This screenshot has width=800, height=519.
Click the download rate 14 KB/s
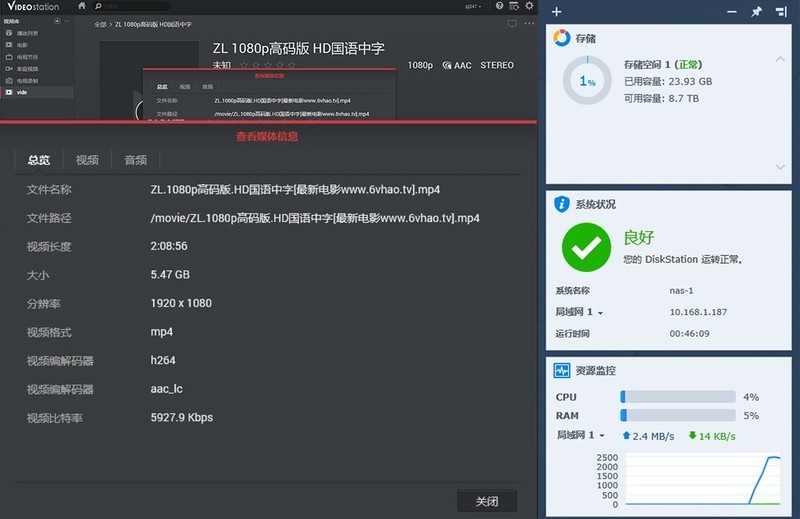[x=712, y=436]
